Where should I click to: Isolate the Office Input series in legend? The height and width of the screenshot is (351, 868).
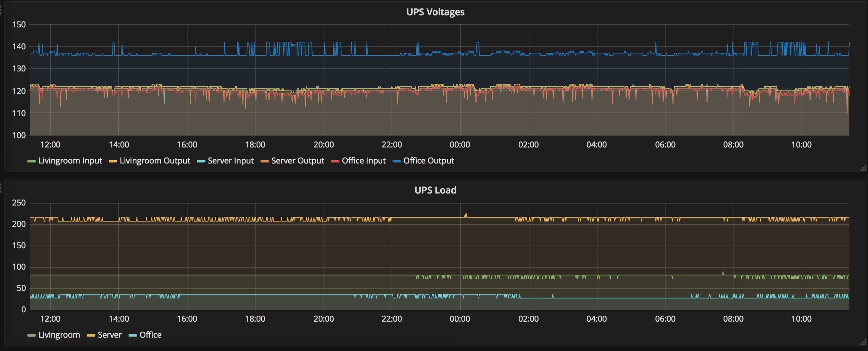[364, 161]
